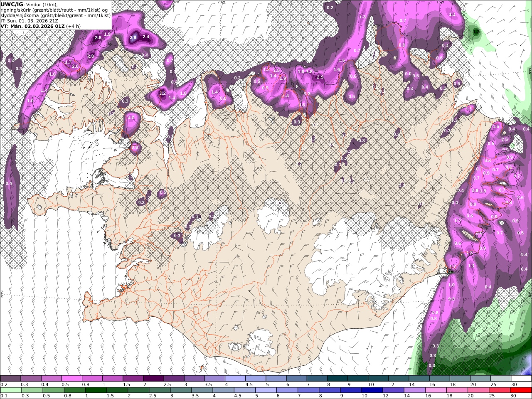Viewport: 532px width, 399px height.
Task: Click the lightest green swatch between 0.1 and 0.3
Action: click(x=11, y=390)
